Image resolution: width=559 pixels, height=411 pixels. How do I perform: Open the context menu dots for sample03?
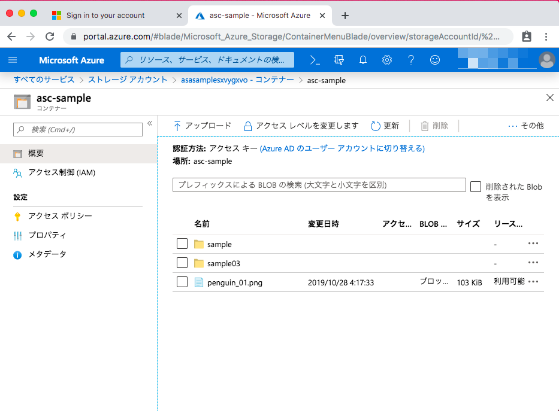pyautogui.click(x=533, y=263)
